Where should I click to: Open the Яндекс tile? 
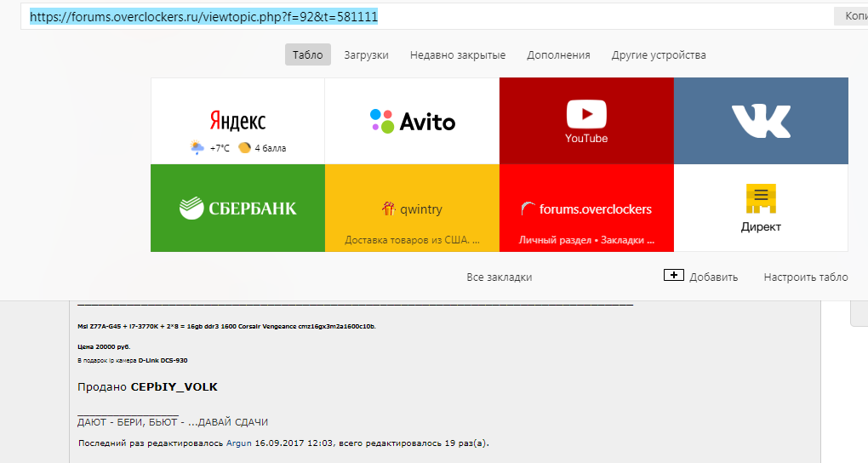click(x=237, y=121)
